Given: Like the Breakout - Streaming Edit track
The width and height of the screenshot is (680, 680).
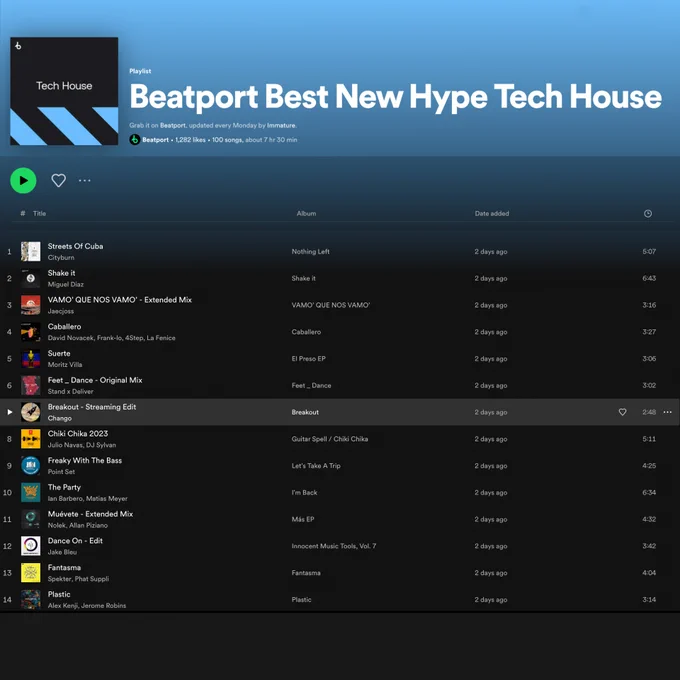Looking at the screenshot, I should [622, 412].
